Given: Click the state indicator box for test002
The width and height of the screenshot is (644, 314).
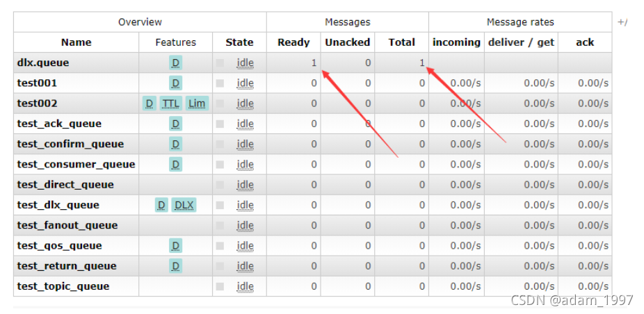Looking at the screenshot, I should [x=220, y=104].
